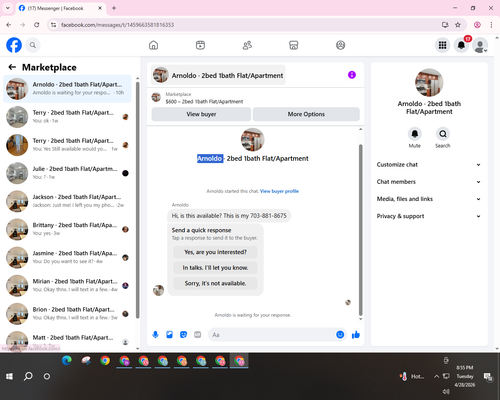Click back arrow beside Marketplace heading
This screenshot has height=400, width=500.
(x=12, y=67)
